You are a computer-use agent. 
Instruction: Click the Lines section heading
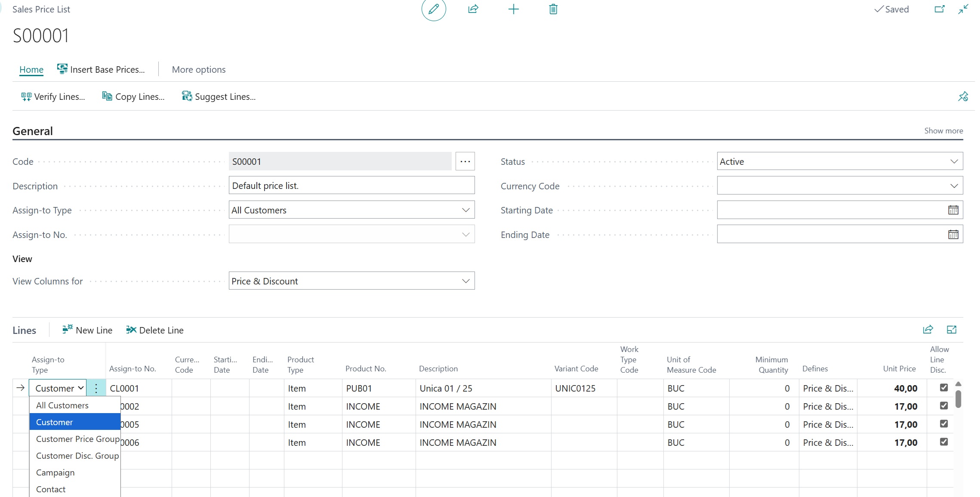[x=24, y=330]
